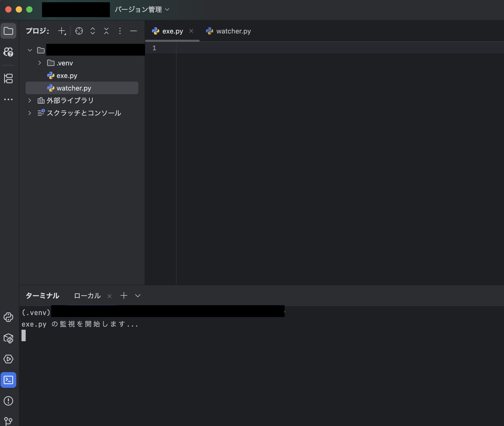The image size is (504, 426).
Task: Expand the .venv folder
Action: (40, 63)
